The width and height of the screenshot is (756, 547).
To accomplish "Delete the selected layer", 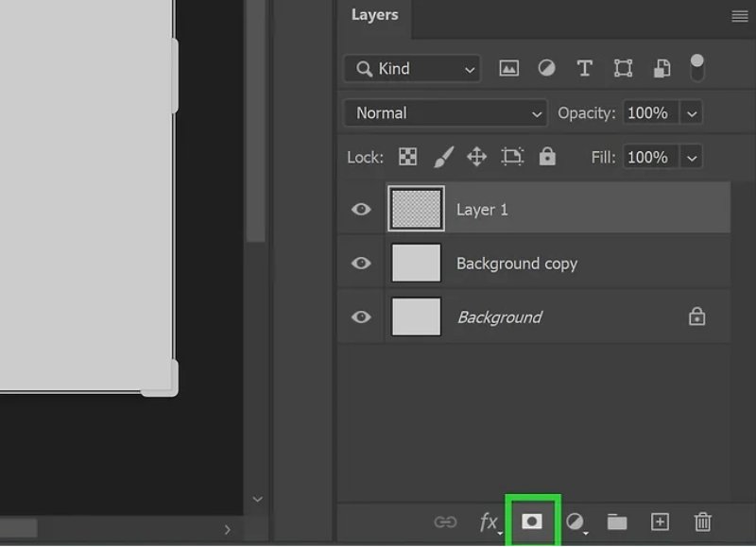I will point(702,521).
